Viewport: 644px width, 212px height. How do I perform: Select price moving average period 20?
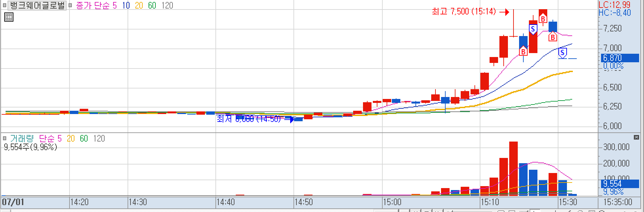(x=139, y=6)
